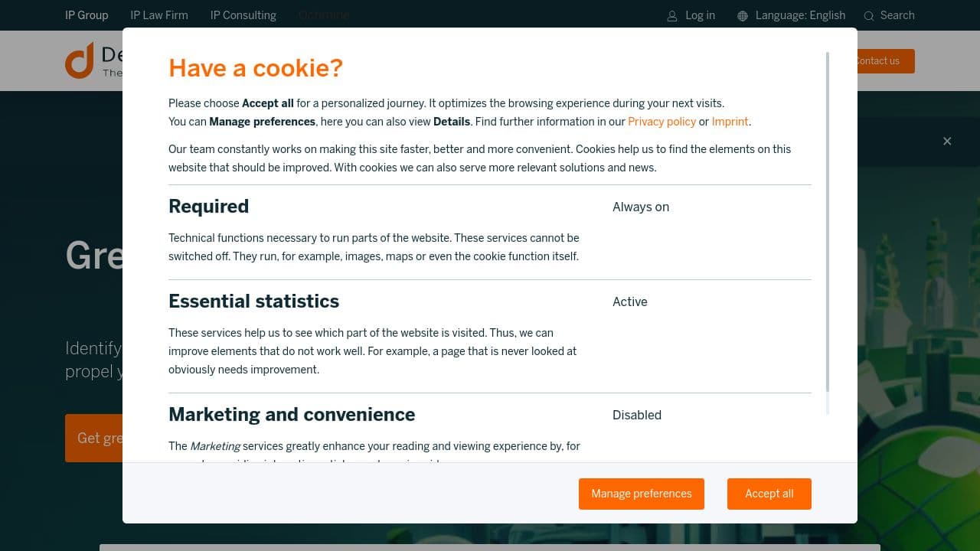Open the Language: English selector
The width and height of the screenshot is (980, 551).
800,15
